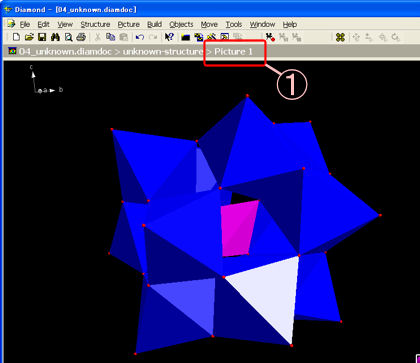Screen dimensions: 420x363
Task: Click the printer icon
Action: pos(81,37)
